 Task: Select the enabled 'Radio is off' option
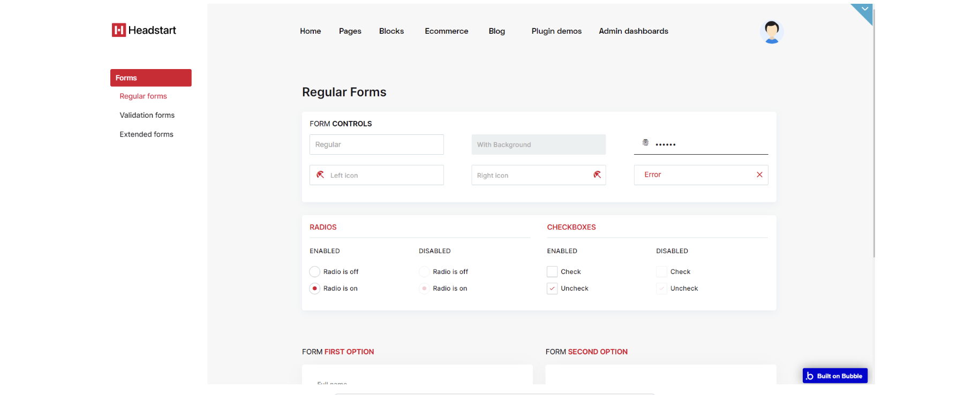click(x=315, y=272)
